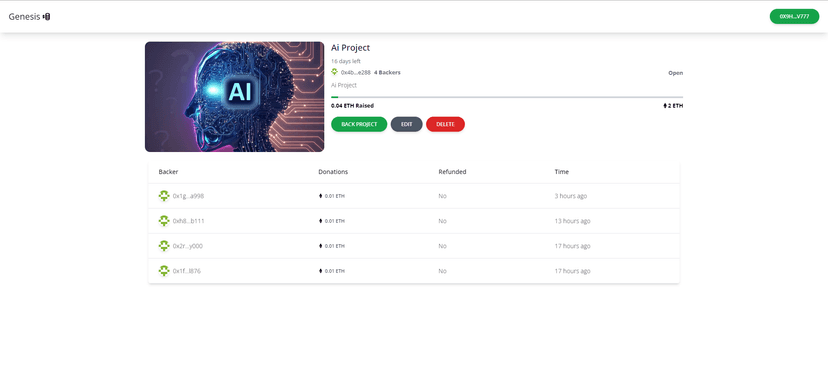Click the avatar icon for backer 0x1g...a998
828x392 pixels.
pos(164,195)
